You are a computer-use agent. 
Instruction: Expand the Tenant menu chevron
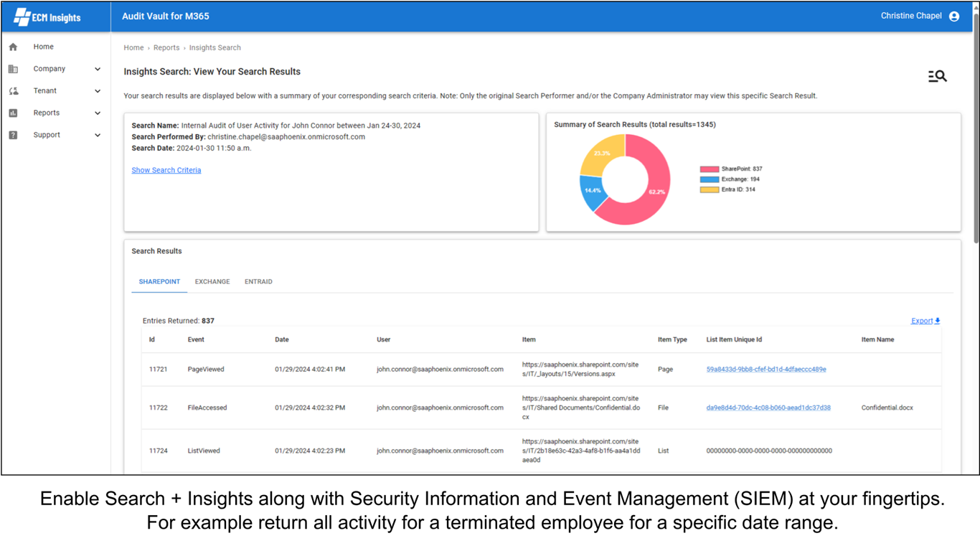98,91
